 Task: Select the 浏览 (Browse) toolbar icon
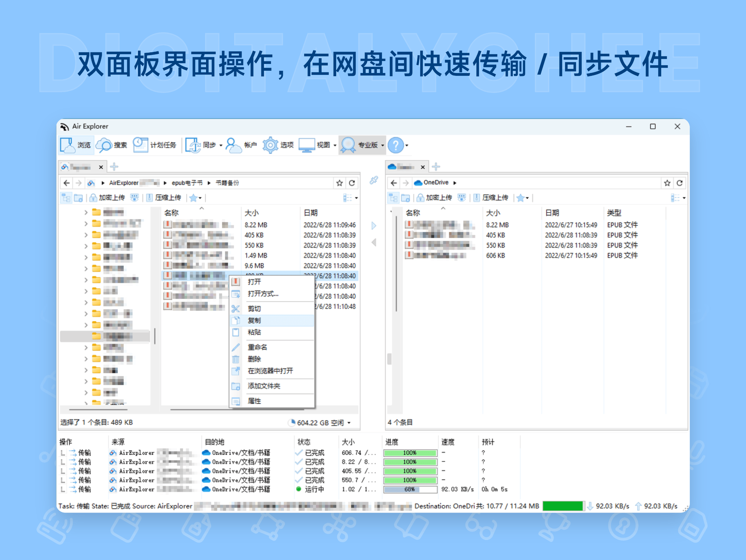click(76, 145)
